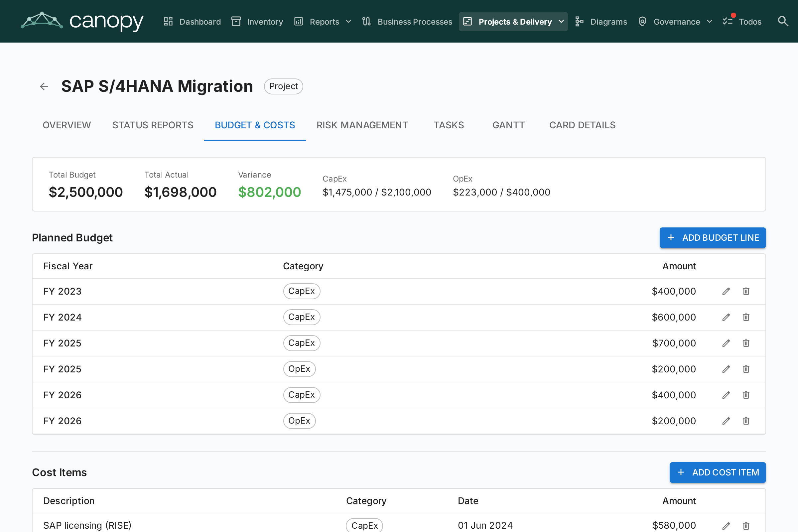Delete the SAP licensing (RISE) cost item
The image size is (798, 532).
pos(746,526)
